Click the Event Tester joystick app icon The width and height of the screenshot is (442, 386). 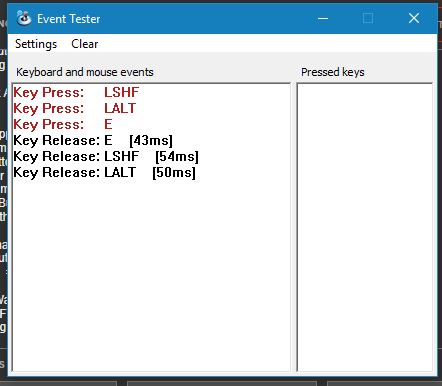pos(24,18)
